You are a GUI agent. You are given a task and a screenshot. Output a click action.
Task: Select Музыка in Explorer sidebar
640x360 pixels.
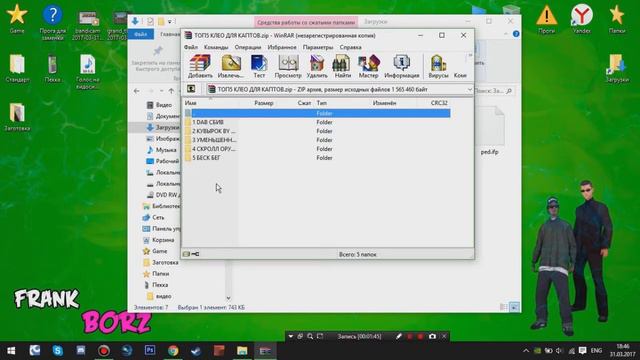pyautogui.click(x=161, y=150)
